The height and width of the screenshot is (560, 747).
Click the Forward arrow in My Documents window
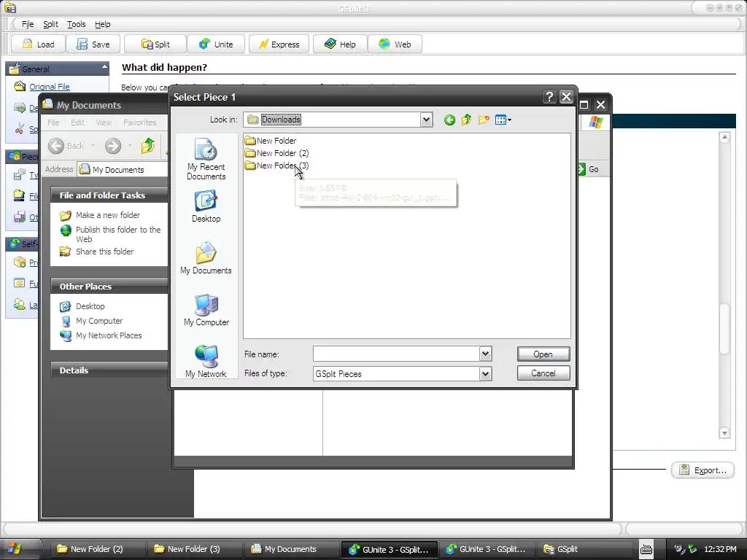(x=113, y=146)
